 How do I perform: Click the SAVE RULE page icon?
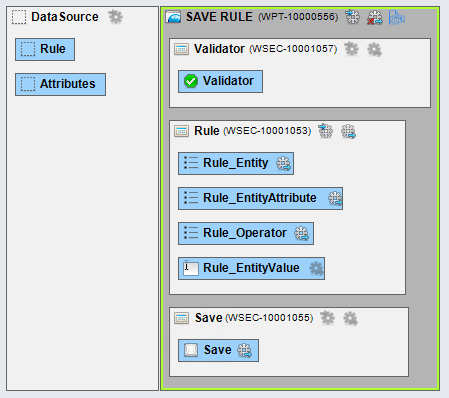click(x=173, y=17)
